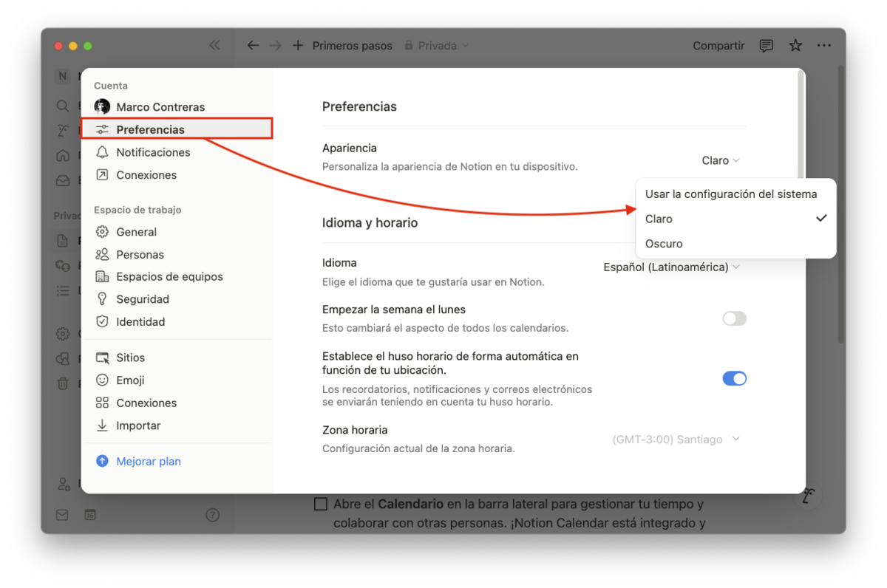Star this page as favorite
Screen dimensions: 887x588
click(795, 46)
